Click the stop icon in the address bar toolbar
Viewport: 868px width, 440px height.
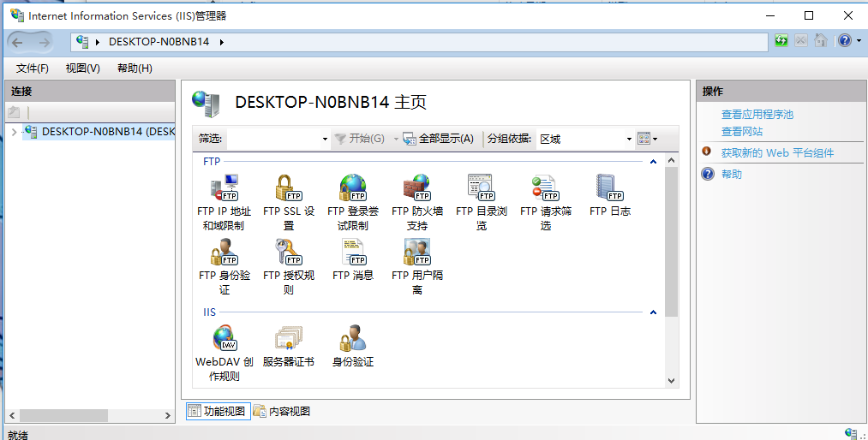[800, 40]
